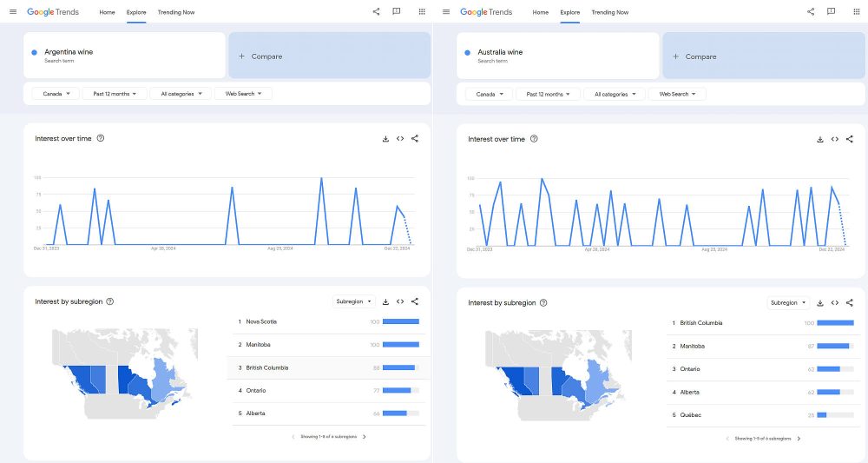Viewport: 868px width, 463px height.
Task: Click Compare next to Australia wine
Action: 763,56
